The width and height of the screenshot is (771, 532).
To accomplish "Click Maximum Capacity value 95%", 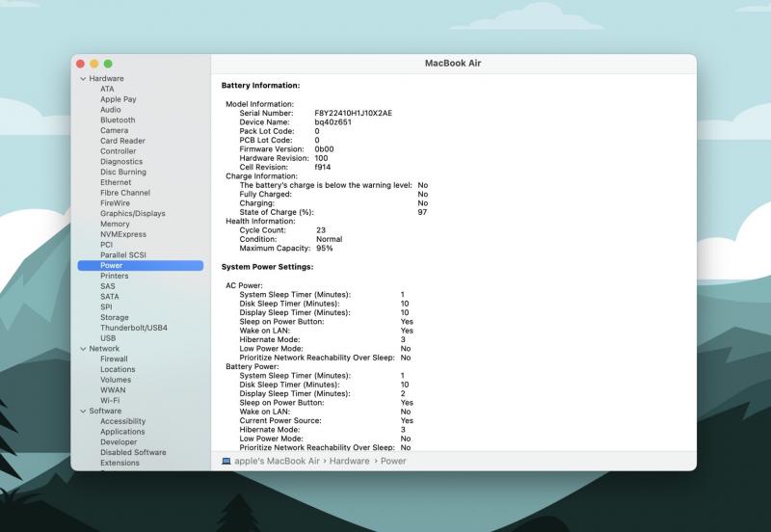I will [x=325, y=249].
